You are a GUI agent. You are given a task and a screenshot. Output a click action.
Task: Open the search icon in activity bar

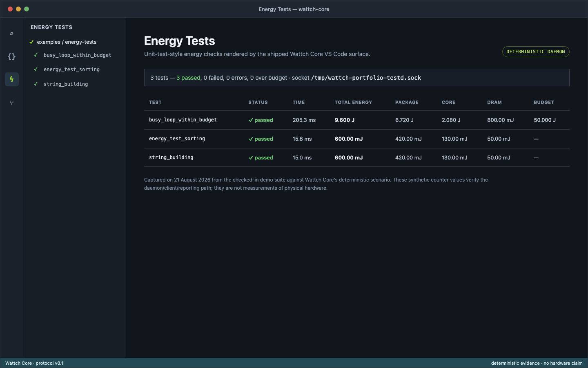[11, 34]
